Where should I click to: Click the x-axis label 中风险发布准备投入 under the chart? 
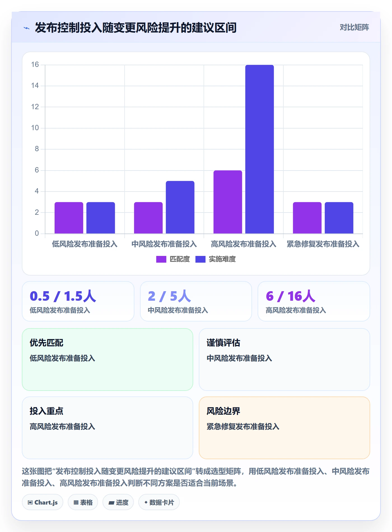point(164,244)
